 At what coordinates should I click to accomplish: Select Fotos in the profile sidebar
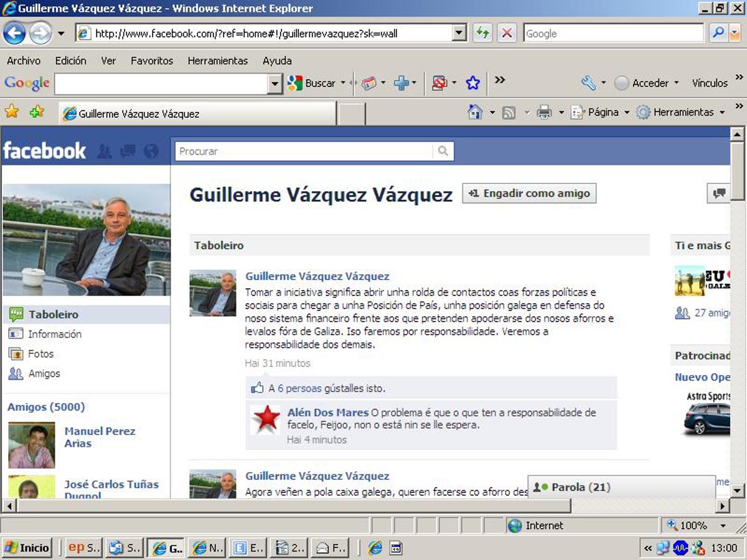tap(40, 353)
